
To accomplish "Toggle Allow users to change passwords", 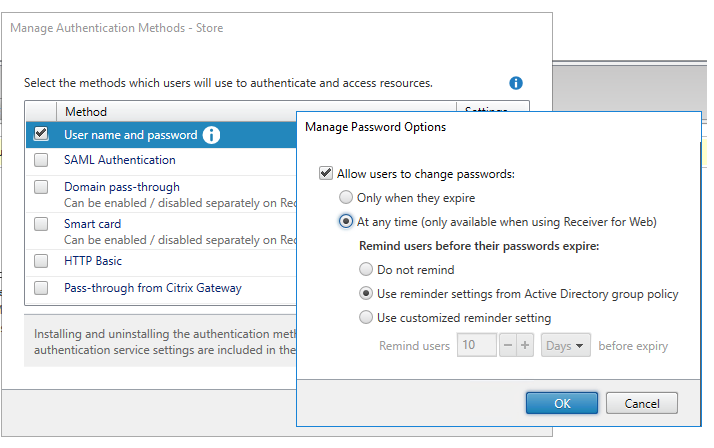I will (326, 173).
